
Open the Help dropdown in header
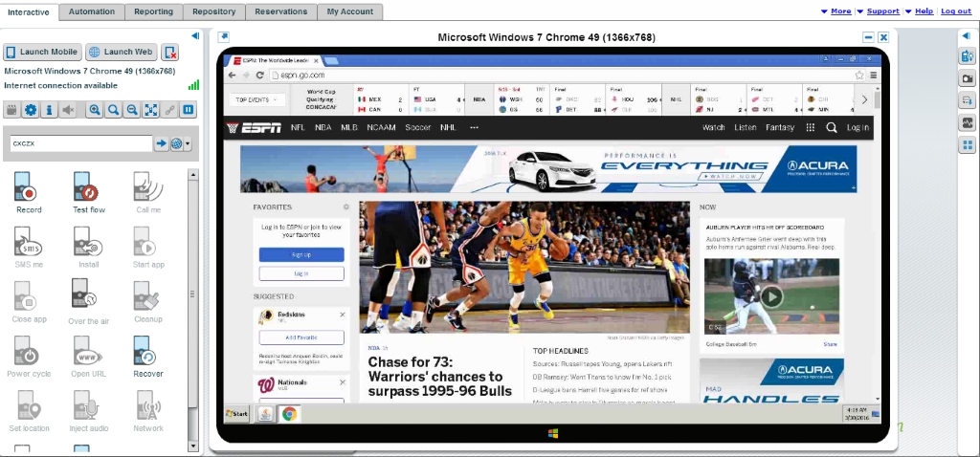(x=920, y=11)
